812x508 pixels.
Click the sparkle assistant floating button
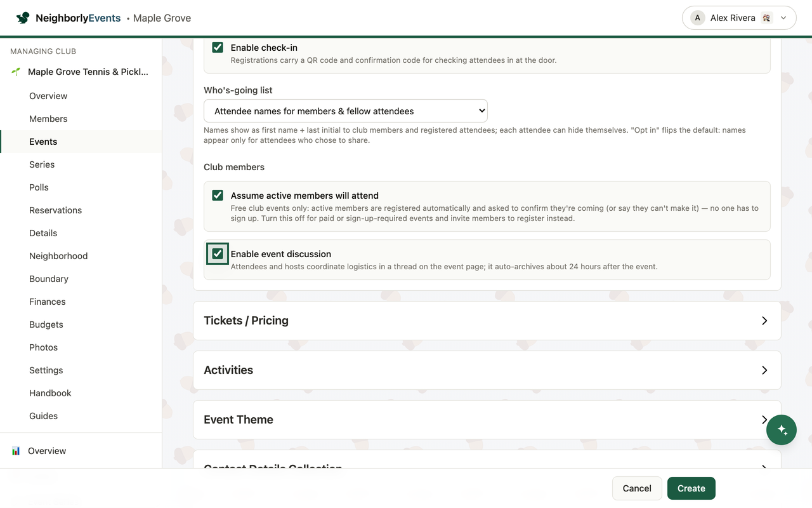pyautogui.click(x=782, y=430)
